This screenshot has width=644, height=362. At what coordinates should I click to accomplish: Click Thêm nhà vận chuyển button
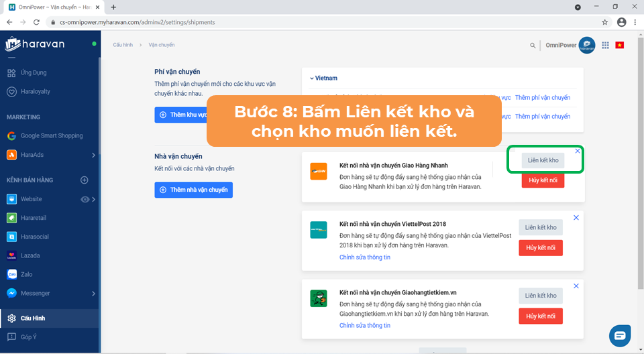pyautogui.click(x=193, y=190)
